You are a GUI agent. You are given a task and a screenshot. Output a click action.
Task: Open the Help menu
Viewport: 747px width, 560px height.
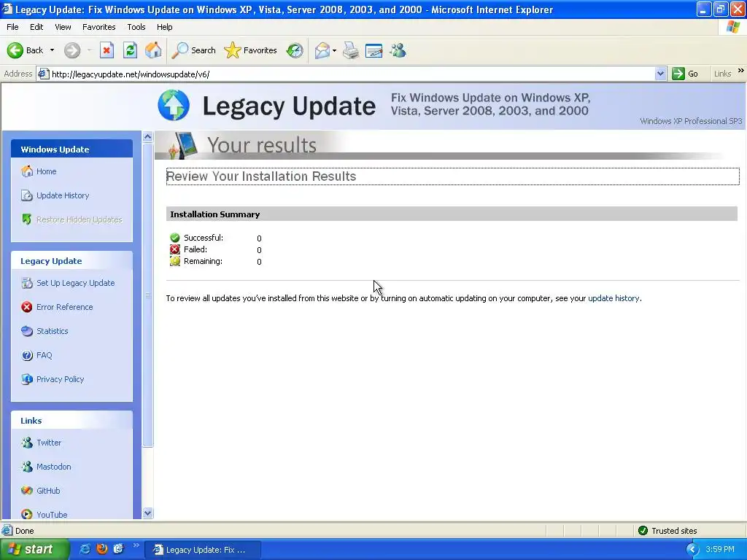164,27
